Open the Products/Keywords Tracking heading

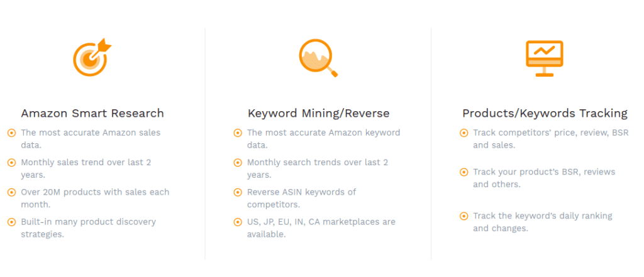(545, 113)
